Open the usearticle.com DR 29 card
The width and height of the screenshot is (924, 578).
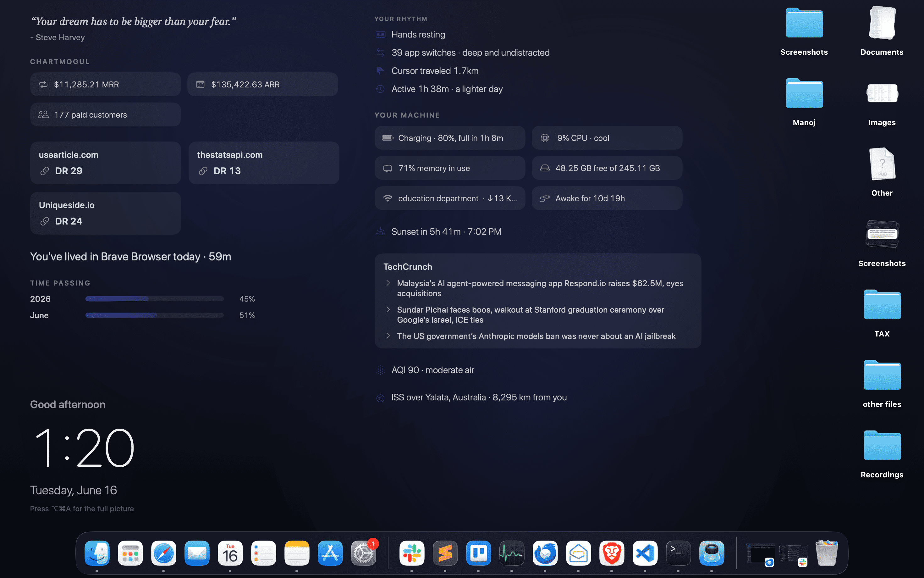click(x=105, y=163)
